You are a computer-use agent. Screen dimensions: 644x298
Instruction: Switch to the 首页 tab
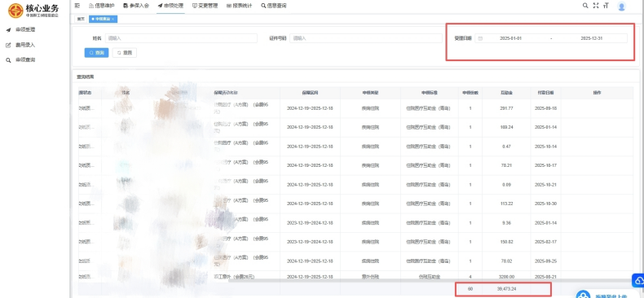coord(81,19)
